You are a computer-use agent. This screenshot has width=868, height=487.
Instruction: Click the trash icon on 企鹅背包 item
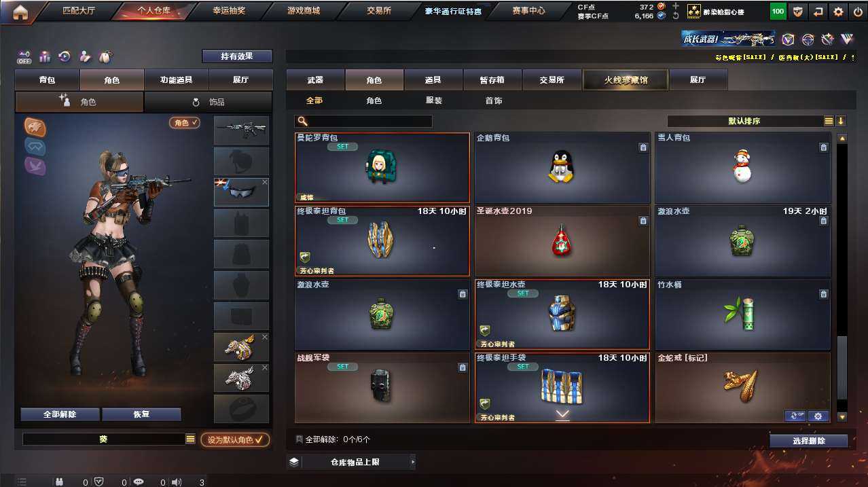click(643, 147)
